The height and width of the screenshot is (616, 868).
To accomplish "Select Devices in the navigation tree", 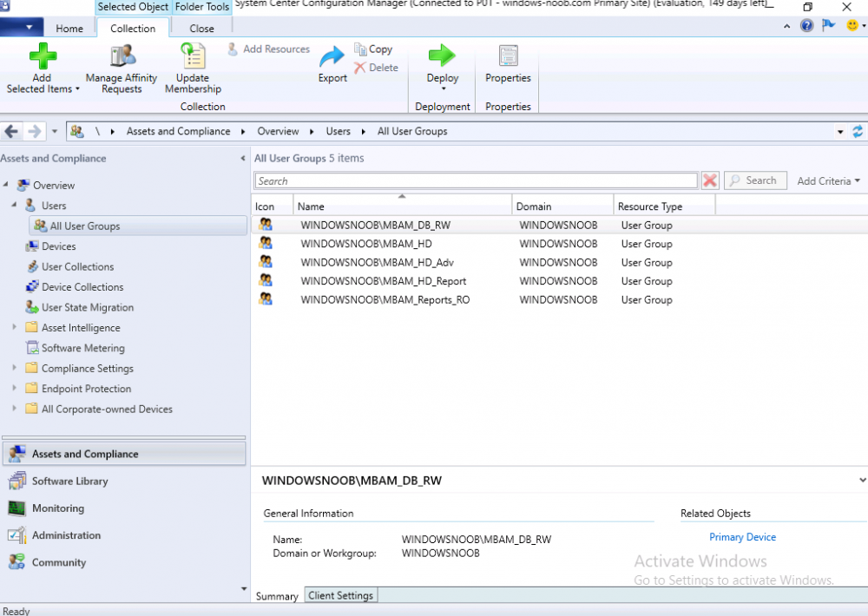I will 59,246.
